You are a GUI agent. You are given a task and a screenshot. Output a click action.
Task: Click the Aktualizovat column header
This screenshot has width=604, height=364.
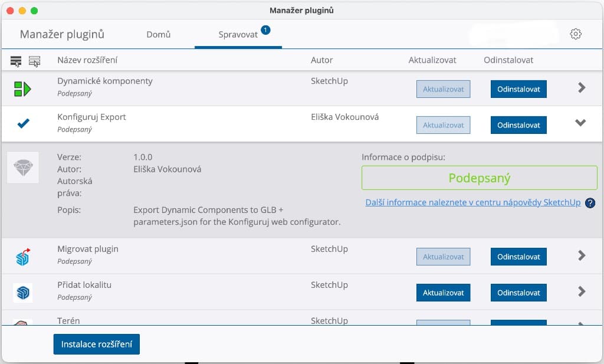click(432, 60)
